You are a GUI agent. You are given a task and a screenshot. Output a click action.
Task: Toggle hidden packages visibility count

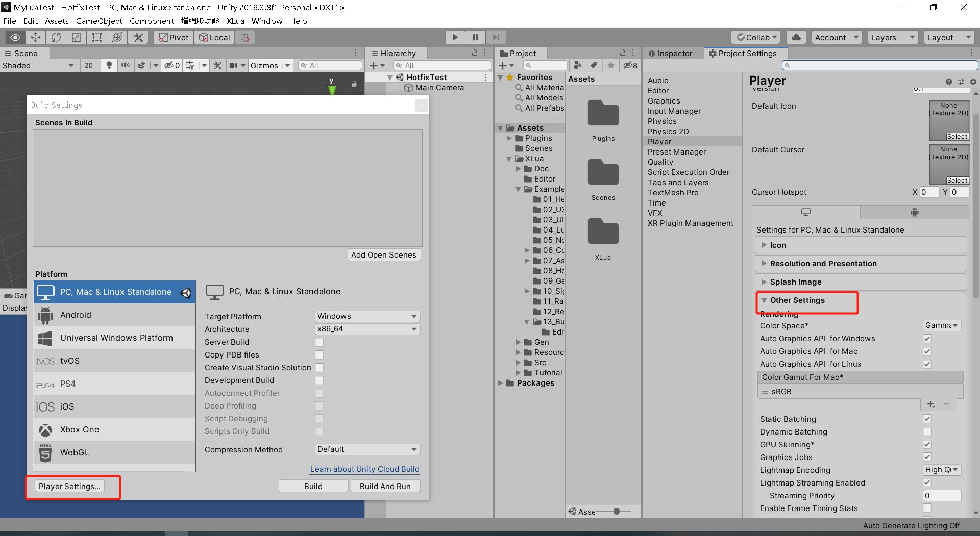coord(630,65)
